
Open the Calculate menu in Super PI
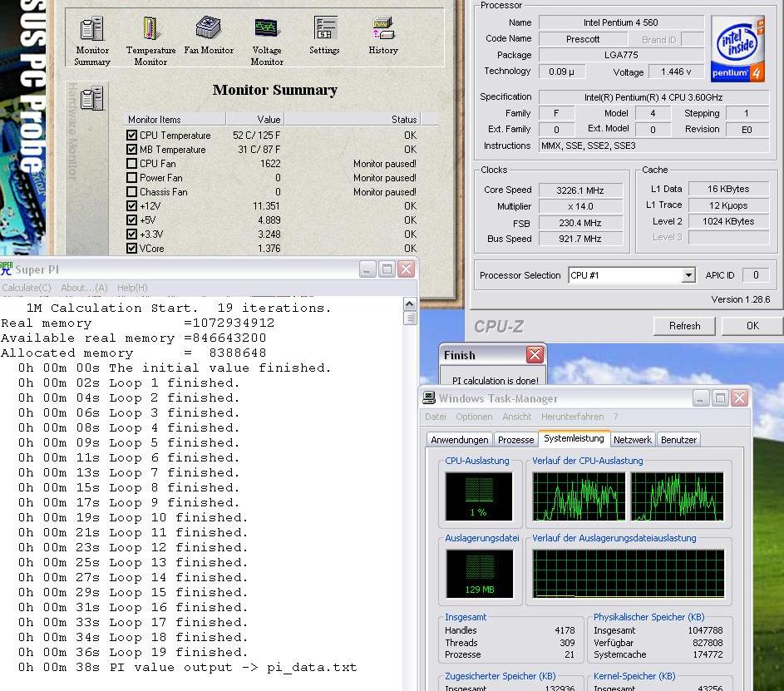tap(27, 288)
